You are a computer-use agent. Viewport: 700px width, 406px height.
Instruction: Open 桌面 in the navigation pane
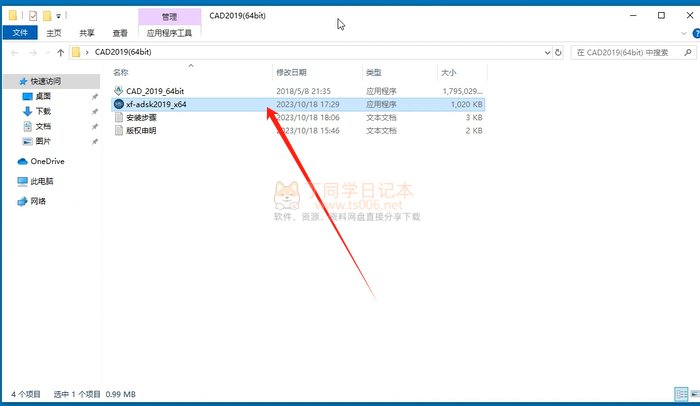pyautogui.click(x=43, y=96)
